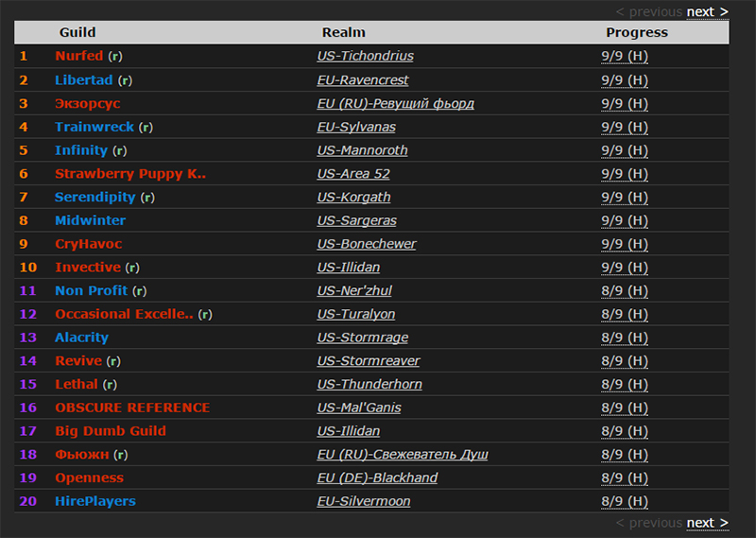The height and width of the screenshot is (538, 756).
Task: Open the Openness guild link
Action: (x=89, y=478)
